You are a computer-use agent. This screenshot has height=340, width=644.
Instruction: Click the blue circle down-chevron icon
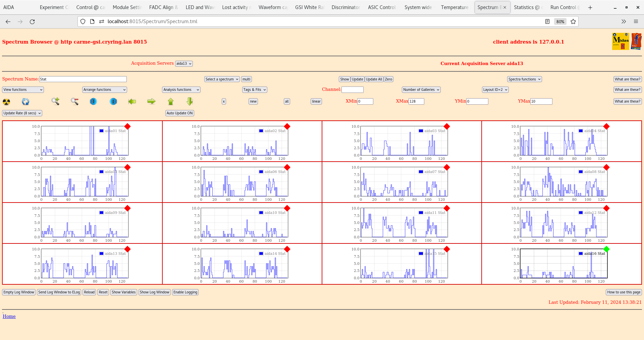(x=94, y=101)
